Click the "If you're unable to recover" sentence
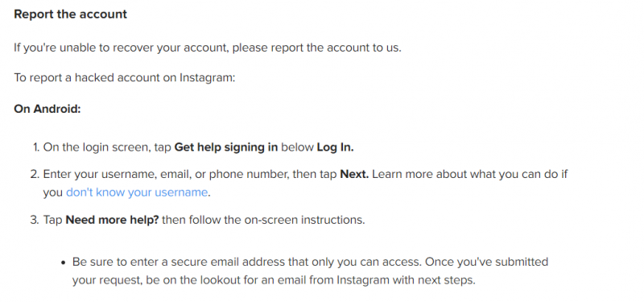644x302 pixels. (208, 48)
